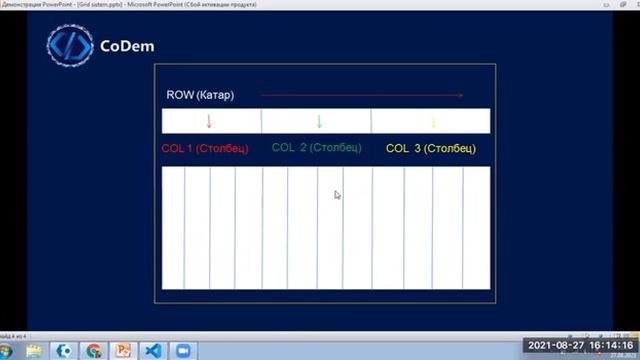
Task: Minimize the PowerPoint window
Action: pos(607,4)
